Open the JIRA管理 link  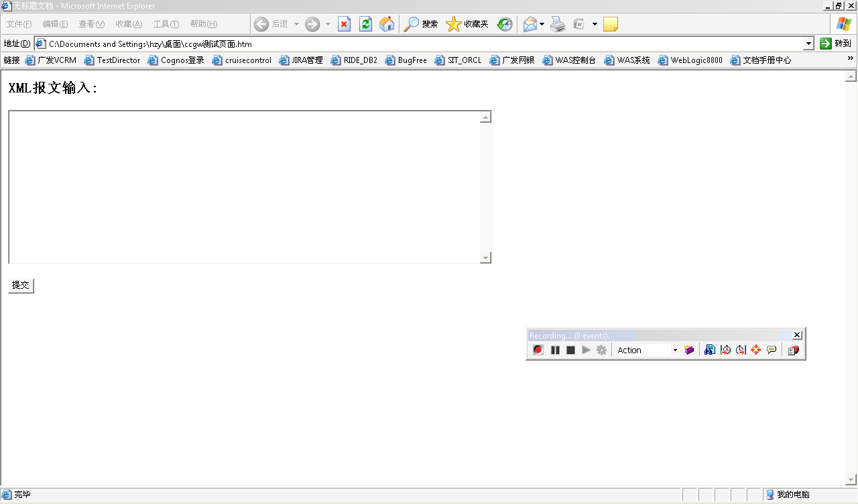301,60
